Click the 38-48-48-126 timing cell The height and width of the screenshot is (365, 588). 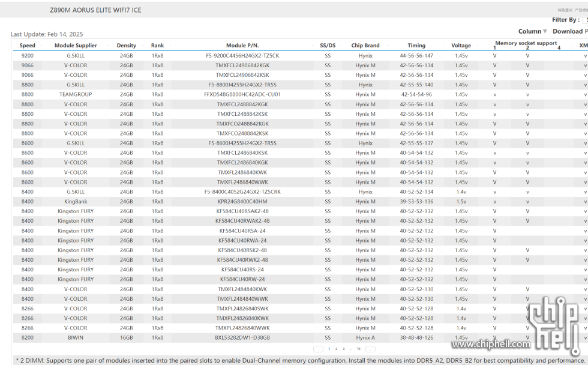(x=416, y=337)
